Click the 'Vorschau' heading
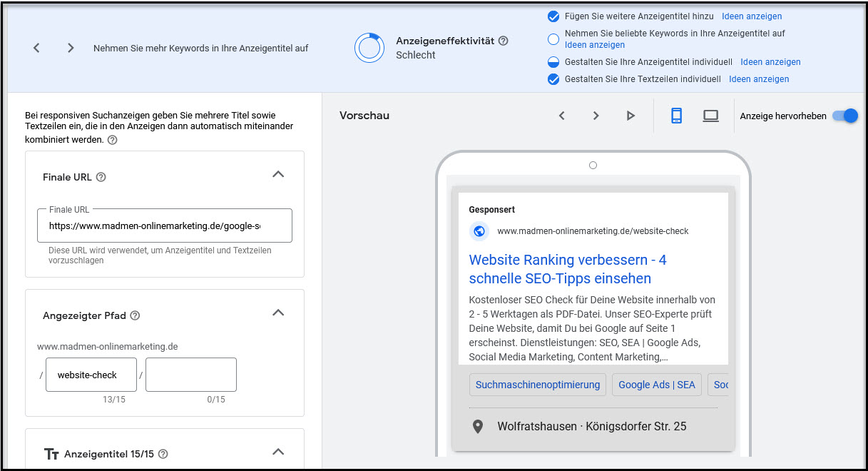Viewport: 868px width, 471px height. click(364, 116)
